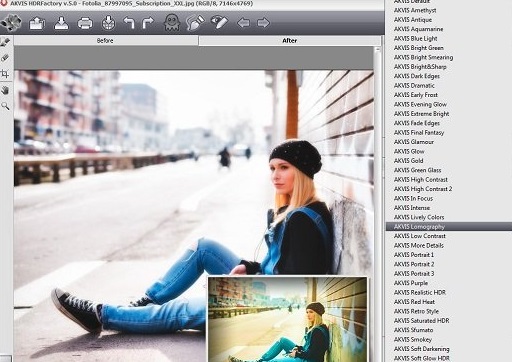Viewport: 512px width, 362px height.
Task: Choose AKVIS Portrait 1 preset
Action: pos(414,255)
